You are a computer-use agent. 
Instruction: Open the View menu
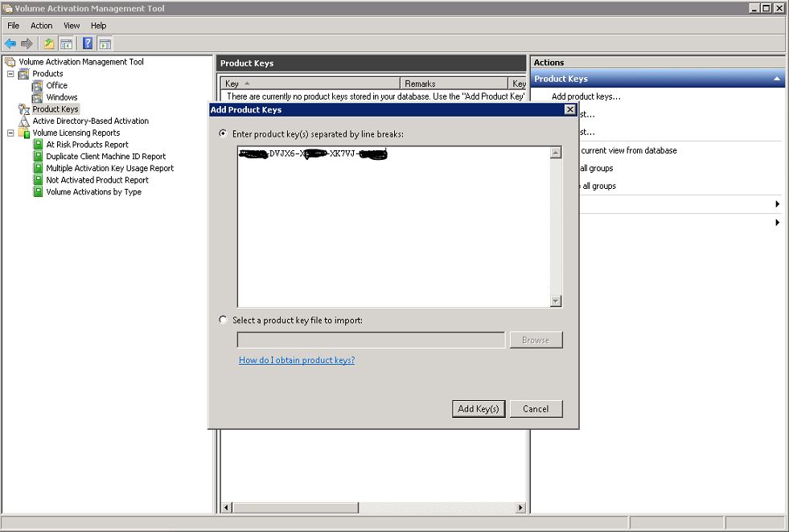[x=72, y=25]
